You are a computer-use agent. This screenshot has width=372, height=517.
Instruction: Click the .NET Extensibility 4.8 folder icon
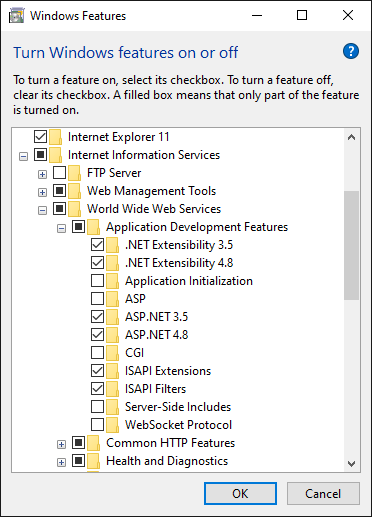(112, 263)
